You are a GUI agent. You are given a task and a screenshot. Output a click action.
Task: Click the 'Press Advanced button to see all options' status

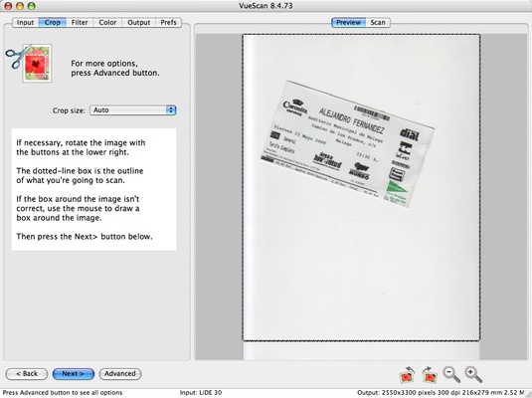pos(63,393)
